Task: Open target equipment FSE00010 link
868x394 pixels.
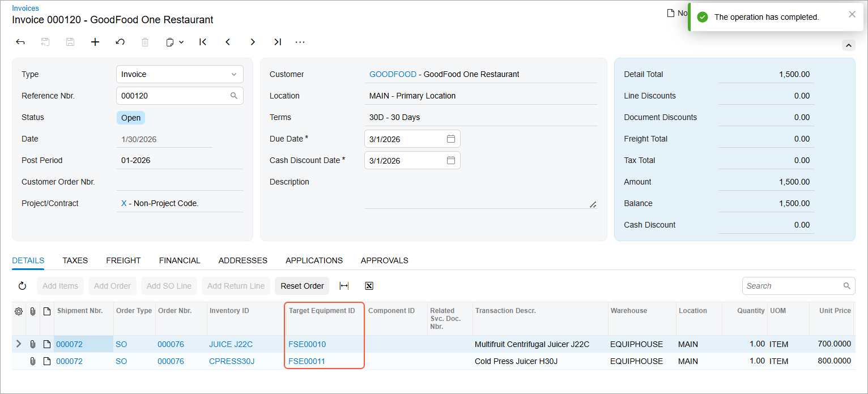Action: click(x=307, y=344)
